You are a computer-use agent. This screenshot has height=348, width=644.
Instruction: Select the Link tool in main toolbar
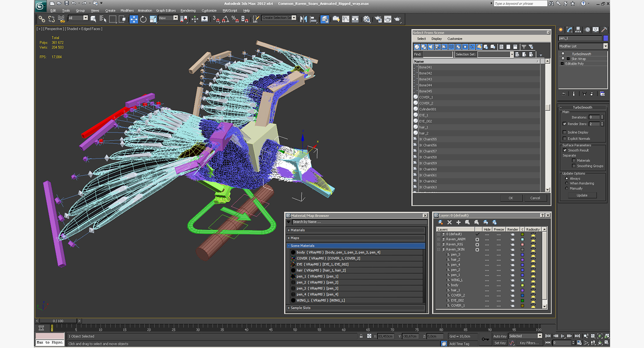pos(42,19)
